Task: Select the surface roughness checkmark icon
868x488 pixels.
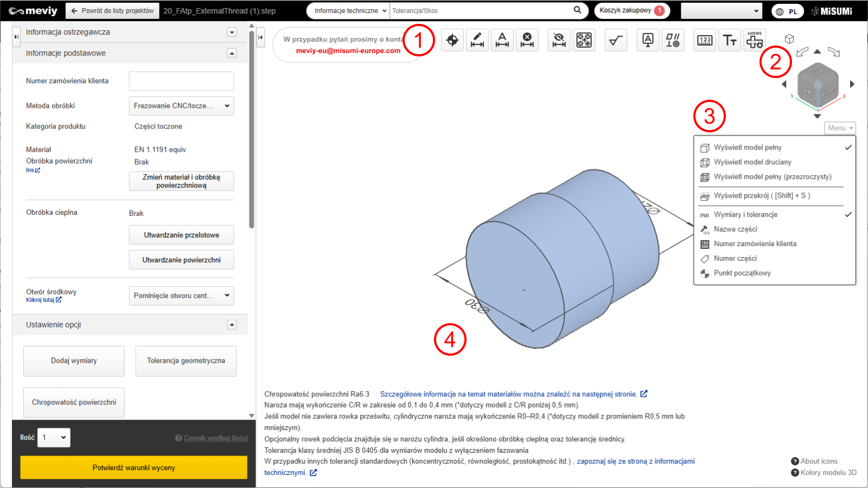Action: [616, 40]
